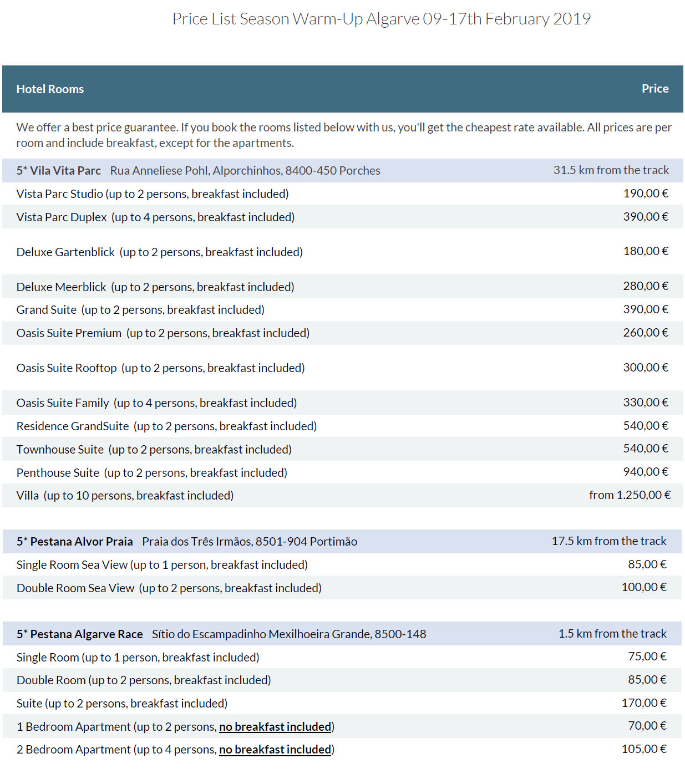
Task: Select the Vista Parc Duplex row
Action: coord(343,217)
